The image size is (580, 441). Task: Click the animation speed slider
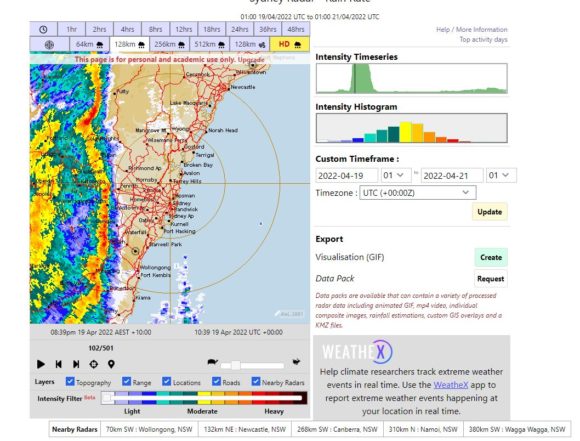[x=252, y=366]
